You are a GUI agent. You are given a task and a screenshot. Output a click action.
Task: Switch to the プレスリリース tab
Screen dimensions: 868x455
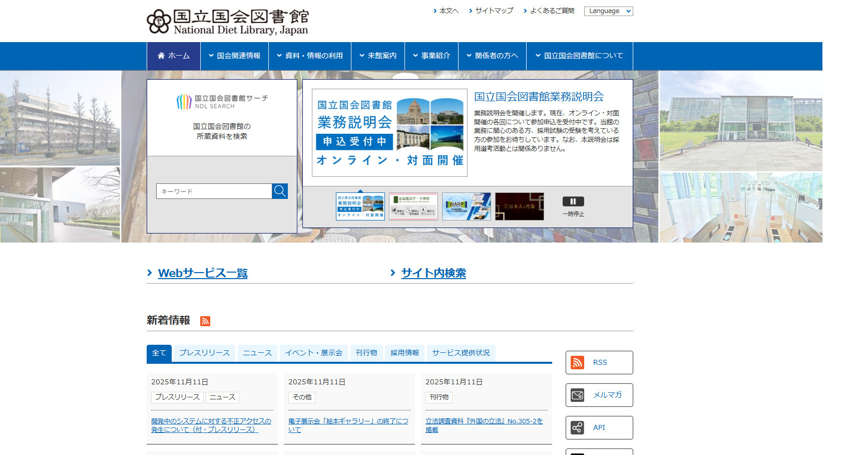pos(204,353)
